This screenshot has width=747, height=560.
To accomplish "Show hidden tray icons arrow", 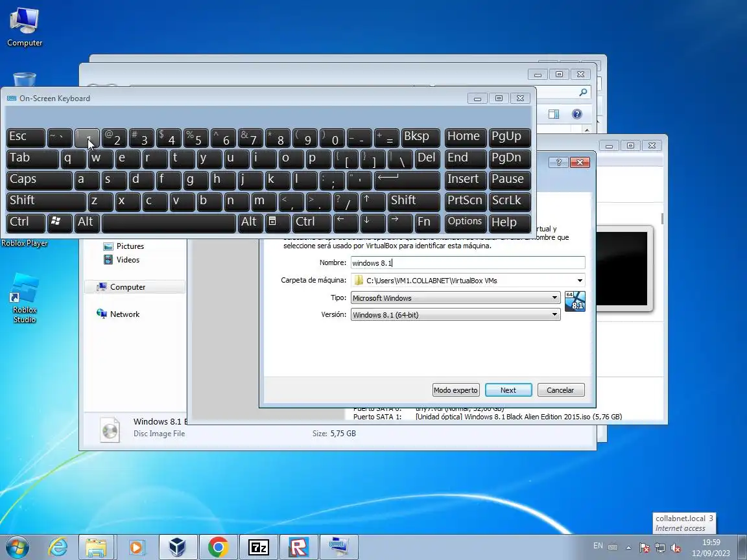I will 628,548.
